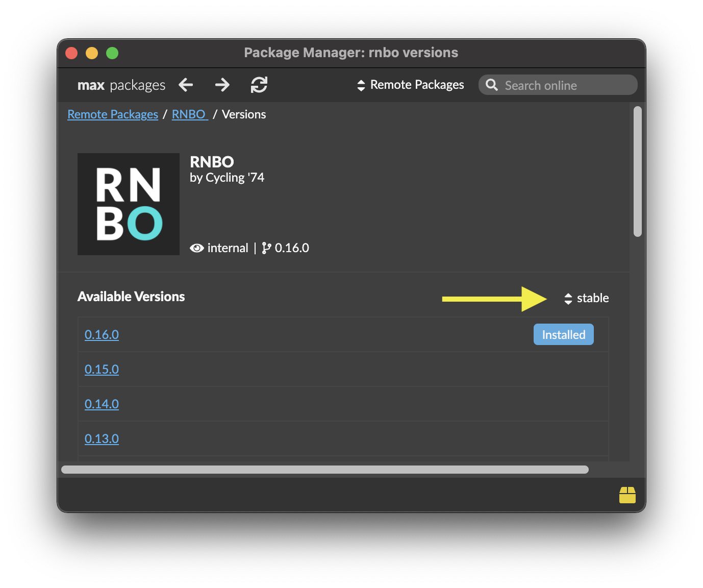Open version 0.15.0 details
Viewport: 703px width, 588px height.
(102, 369)
